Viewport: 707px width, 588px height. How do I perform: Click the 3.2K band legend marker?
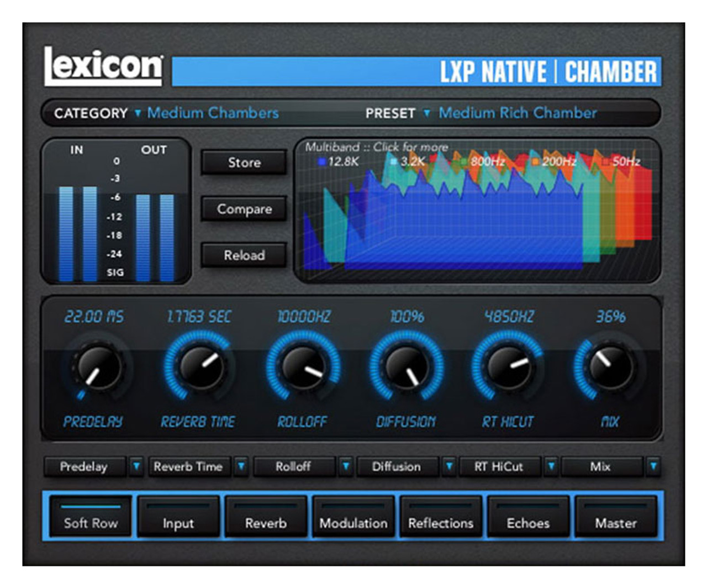[x=393, y=162]
